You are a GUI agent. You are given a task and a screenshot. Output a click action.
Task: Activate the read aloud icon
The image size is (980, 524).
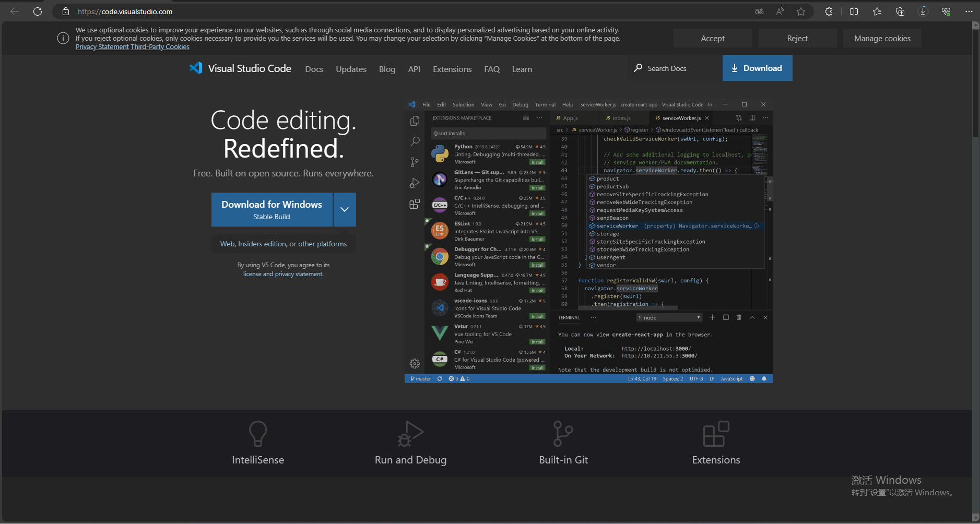pos(780,11)
